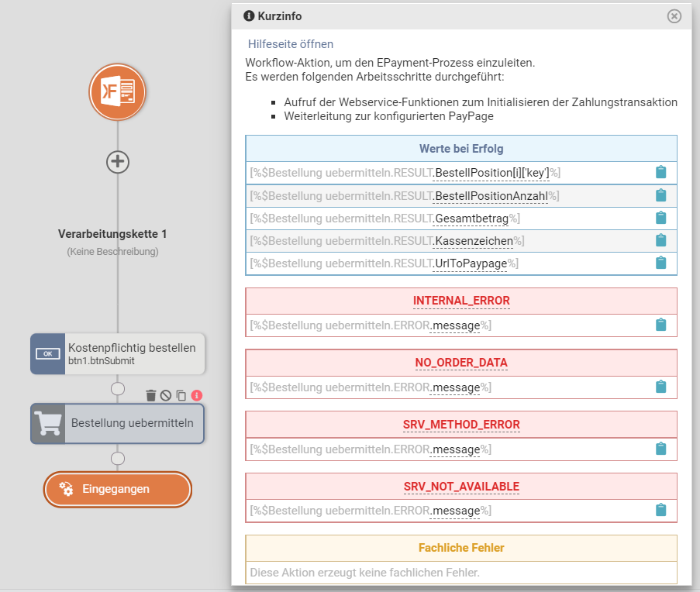
Task: Open the Hilfeseite öffnen link
Action: 291,44
